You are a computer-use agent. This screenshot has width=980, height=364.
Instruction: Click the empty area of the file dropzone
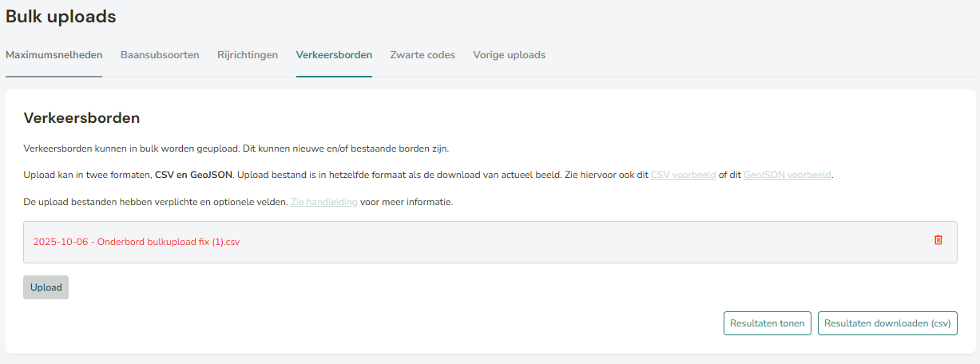(x=559, y=242)
